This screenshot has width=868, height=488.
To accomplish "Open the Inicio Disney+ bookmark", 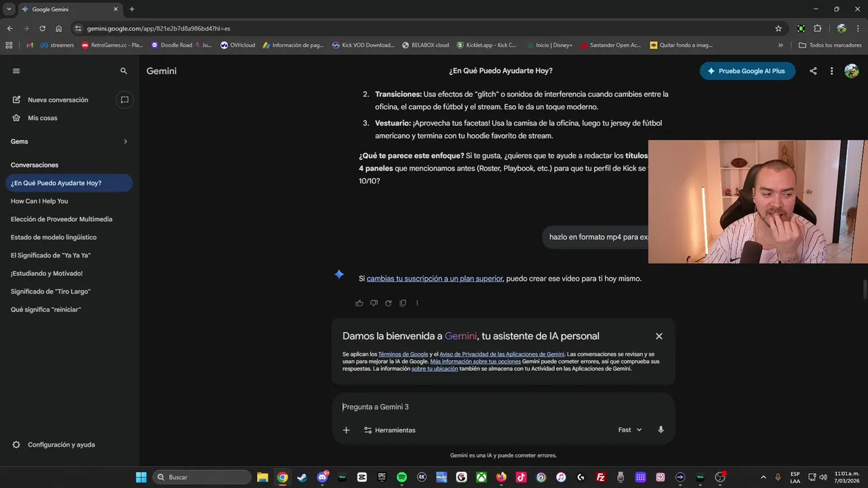I will [549, 45].
